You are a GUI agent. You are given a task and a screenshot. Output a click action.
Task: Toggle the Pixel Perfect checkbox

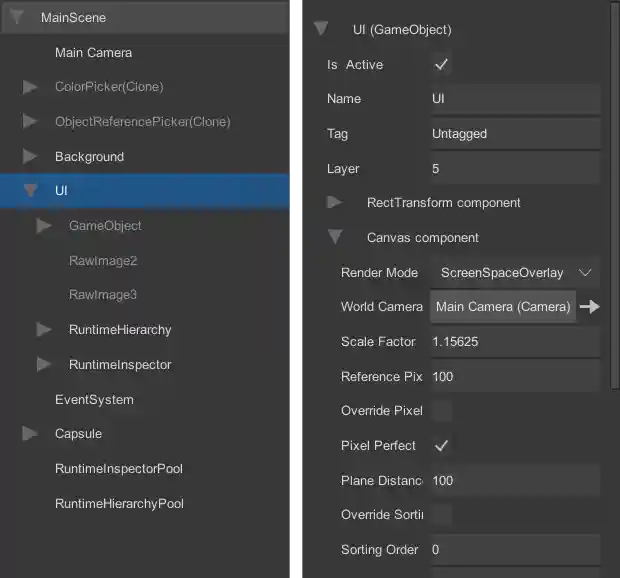coord(441,446)
